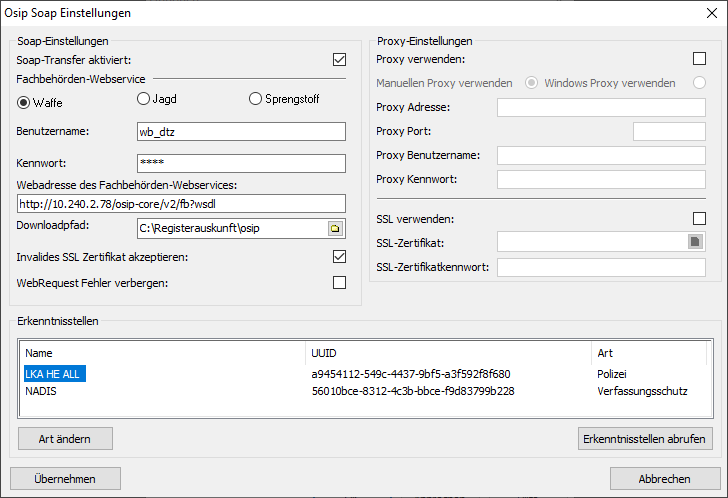The image size is (728, 498).
Task: Enable WebRequest Fehler verbergen checkbox
Action: coord(339,283)
